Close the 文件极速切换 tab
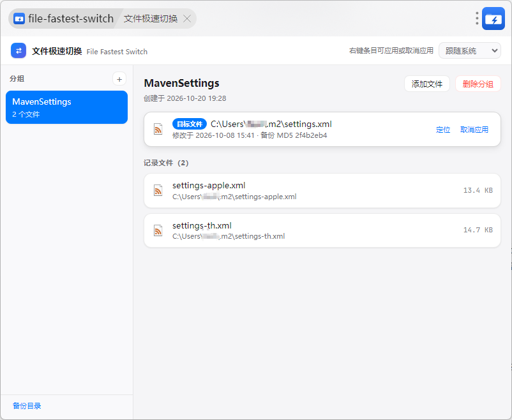The width and height of the screenshot is (512, 420). [x=187, y=19]
